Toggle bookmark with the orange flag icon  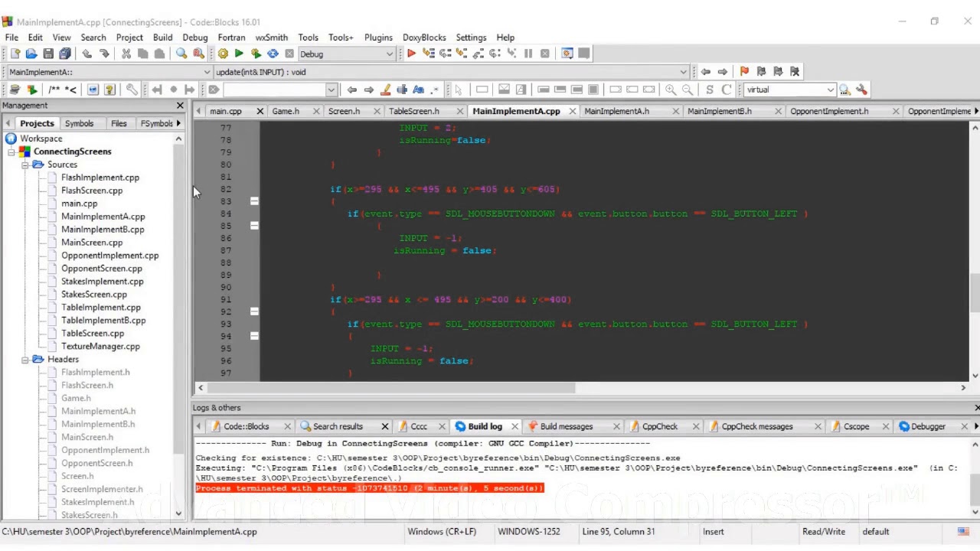click(x=744, y=71)
